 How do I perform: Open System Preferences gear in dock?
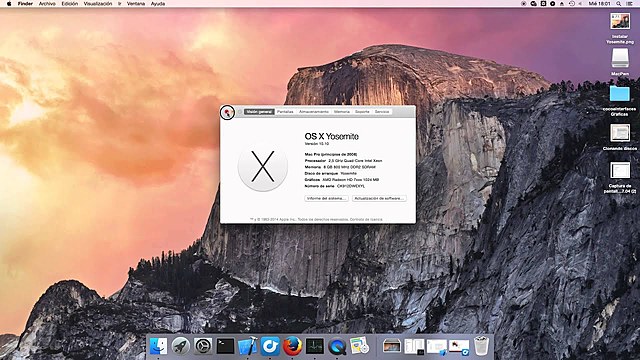click(203, 346)
